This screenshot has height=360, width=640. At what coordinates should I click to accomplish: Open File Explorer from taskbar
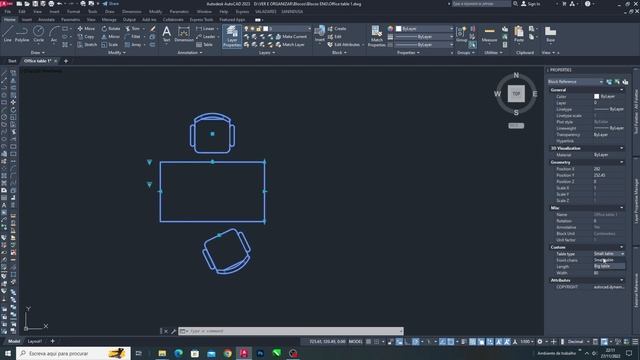point(162,353)
